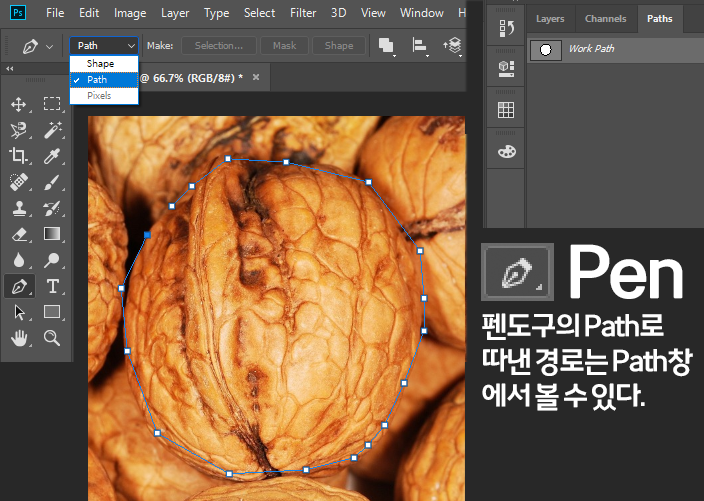Select the Move tool

click(x=18, y=104)
